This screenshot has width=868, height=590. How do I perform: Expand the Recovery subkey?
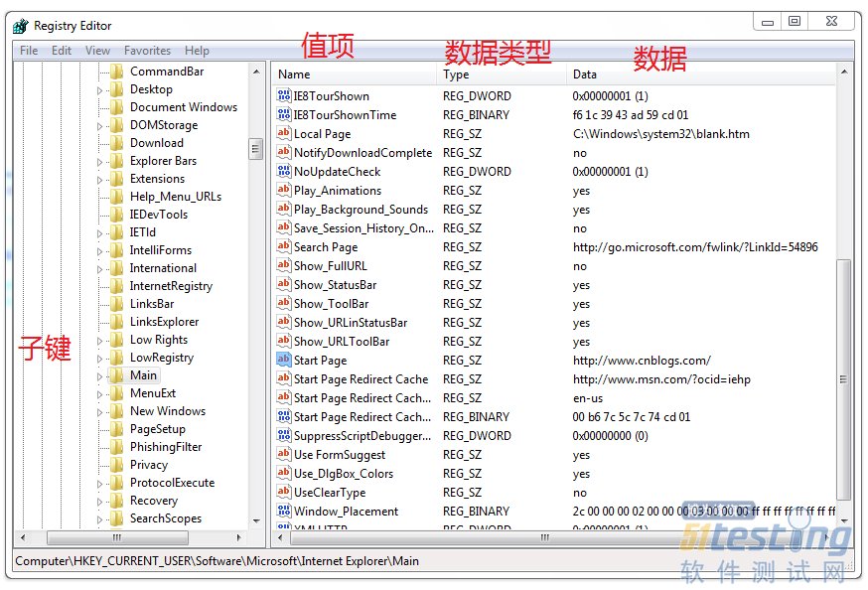[x=99, y=502]
